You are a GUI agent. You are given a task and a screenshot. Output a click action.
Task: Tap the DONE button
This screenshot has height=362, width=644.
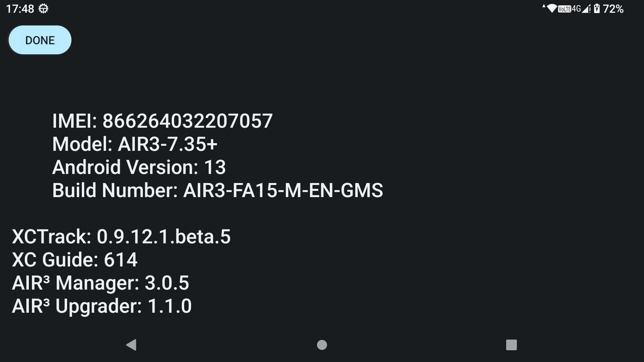(x=40, y=40)
